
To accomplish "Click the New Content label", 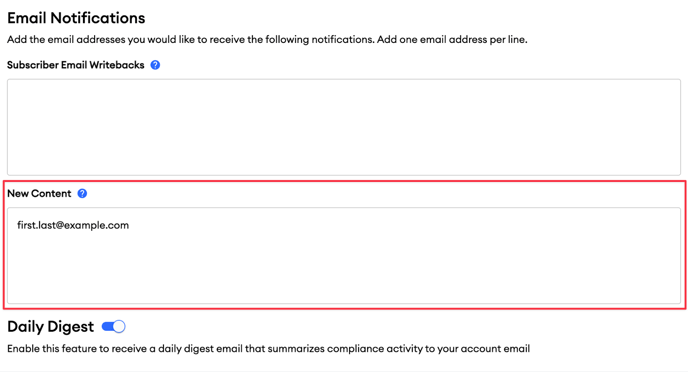I will tap(39, 193).
